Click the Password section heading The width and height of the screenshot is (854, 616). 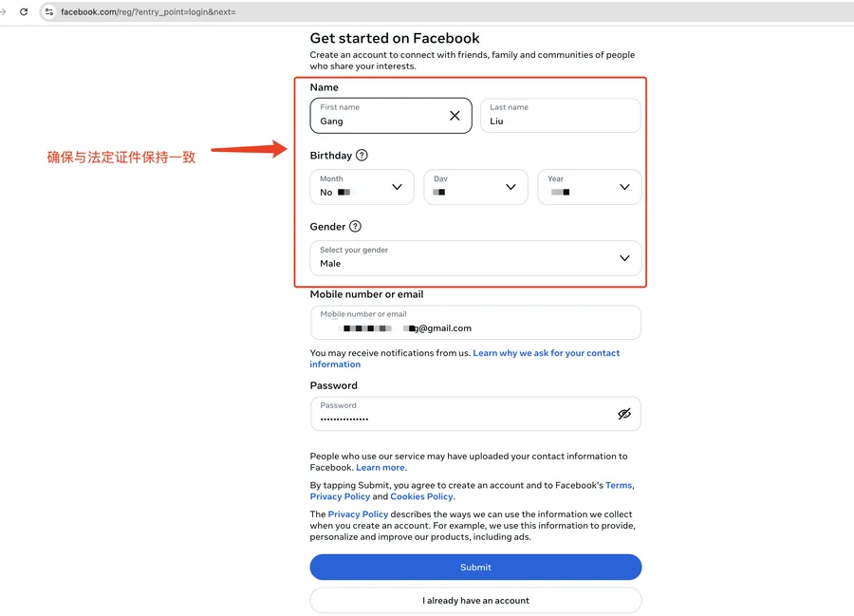click(x=334, y=385)
